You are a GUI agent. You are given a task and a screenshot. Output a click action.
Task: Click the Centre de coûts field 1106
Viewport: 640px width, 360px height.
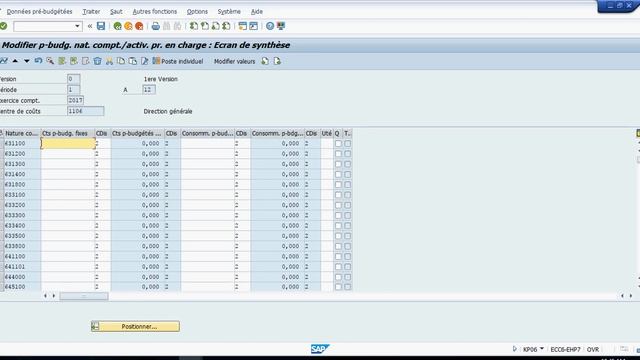tap(85, 111)
